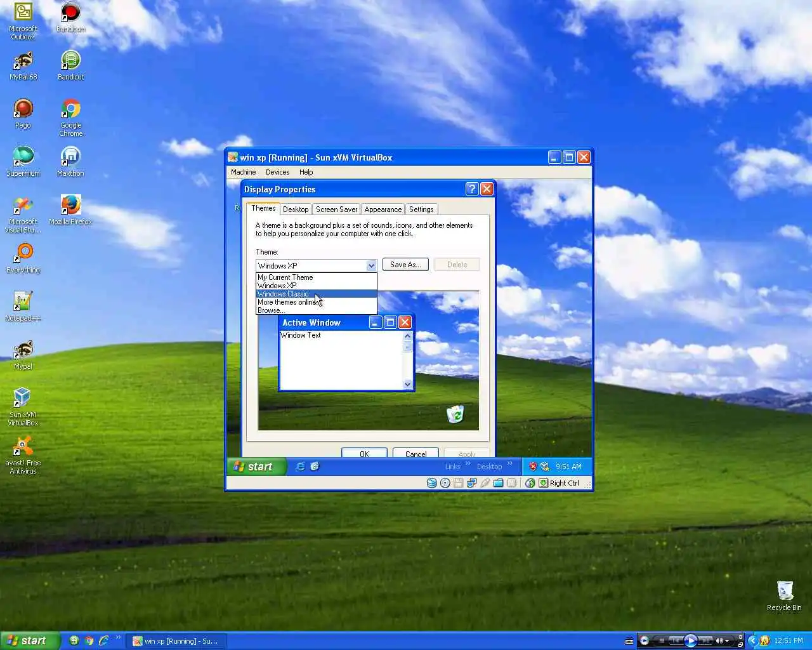Click the VirtualBox floppy disk status icon
Image resolution: width=812 pixels, height=650 pixels.
click(458, 483)
